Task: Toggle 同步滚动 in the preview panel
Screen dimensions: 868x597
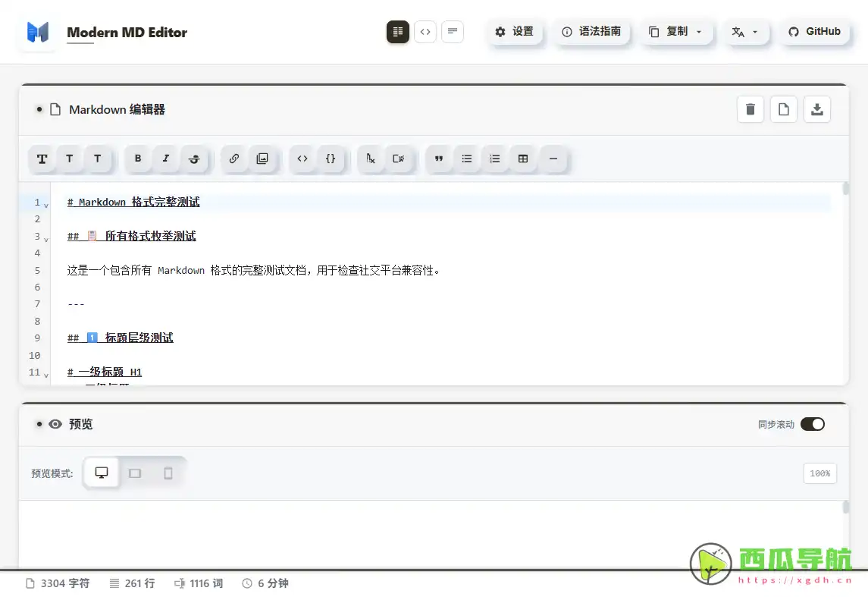Action: (x=812, y=424)
